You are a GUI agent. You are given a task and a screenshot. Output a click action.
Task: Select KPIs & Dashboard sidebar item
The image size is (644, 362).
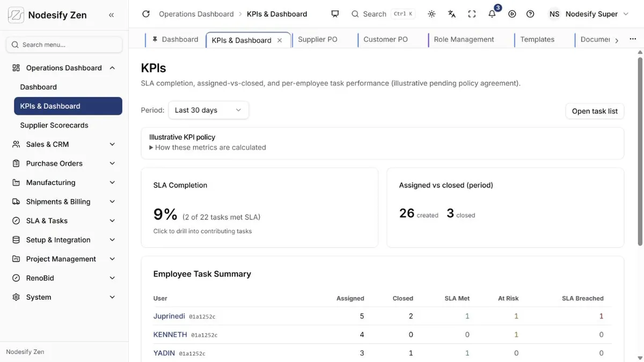tap(68, 106)
